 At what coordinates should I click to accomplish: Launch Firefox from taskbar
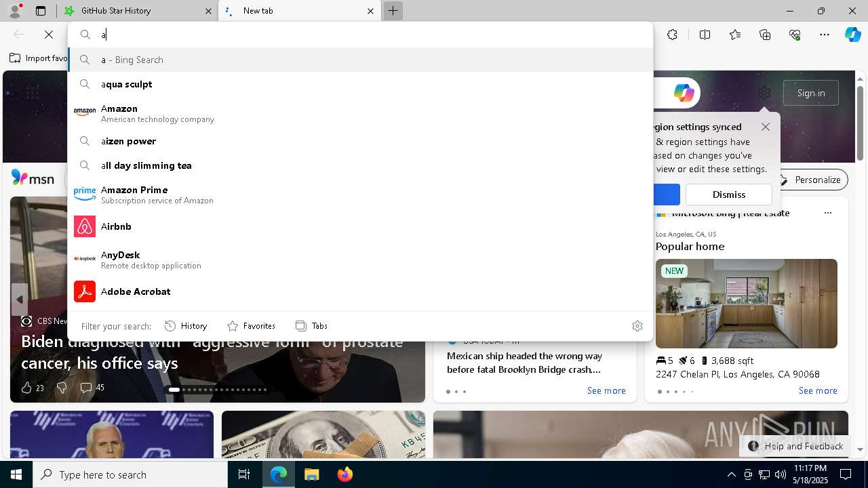(344, 474)
